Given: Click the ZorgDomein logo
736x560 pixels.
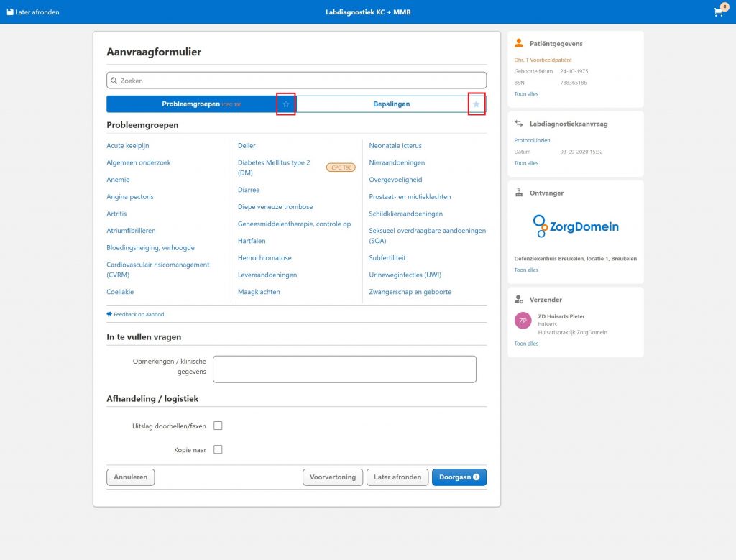Looking at the screenshot, I should [x=576, y=226].
